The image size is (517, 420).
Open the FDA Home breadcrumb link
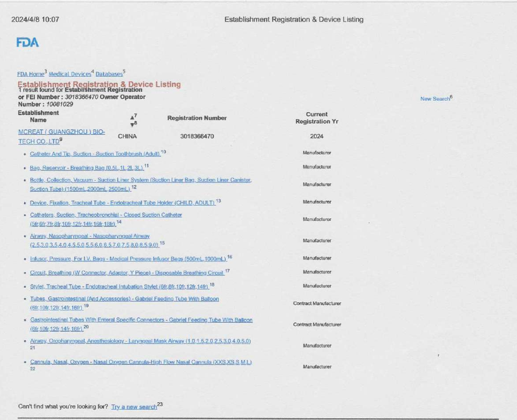click(30, 74)
